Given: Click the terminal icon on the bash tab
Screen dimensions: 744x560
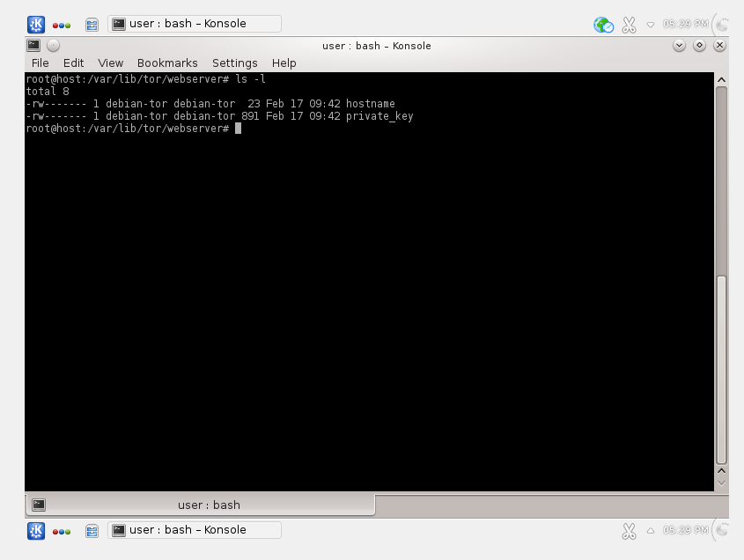Looking at the screenshot, I should [39, 505].
